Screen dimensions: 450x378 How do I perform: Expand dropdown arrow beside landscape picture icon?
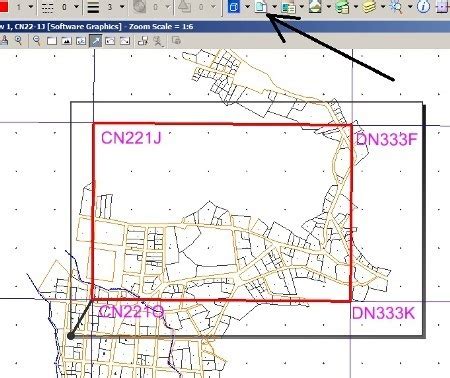pyautogui.click(x=329, y=6)
